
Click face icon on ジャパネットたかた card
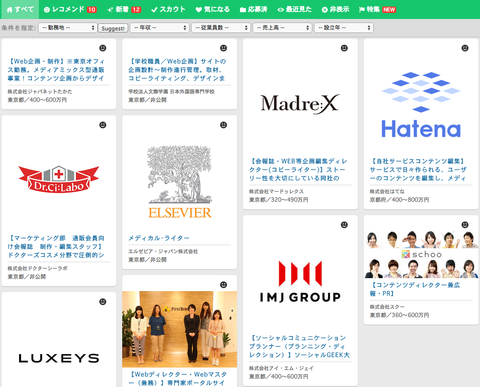[103, 48]
